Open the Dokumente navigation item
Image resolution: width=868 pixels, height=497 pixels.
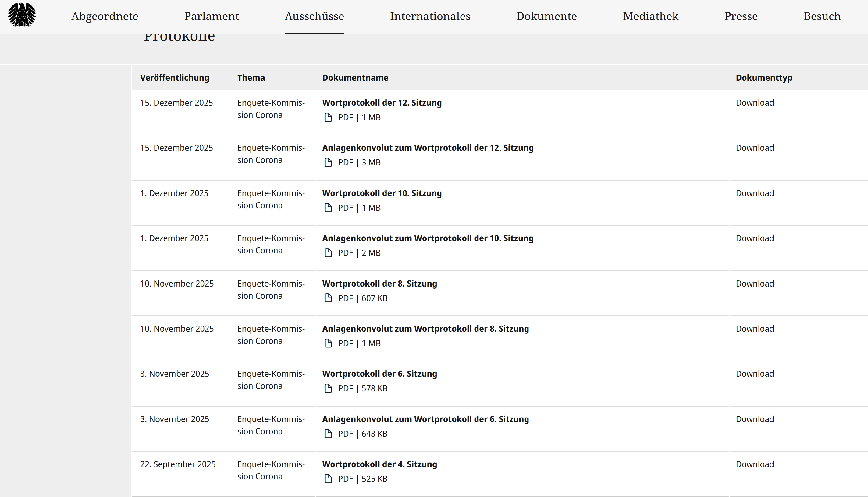(x=546, y=16)
